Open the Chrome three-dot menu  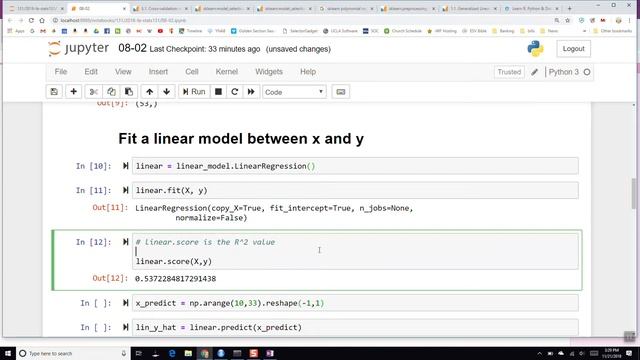click(x=630, y=20)
